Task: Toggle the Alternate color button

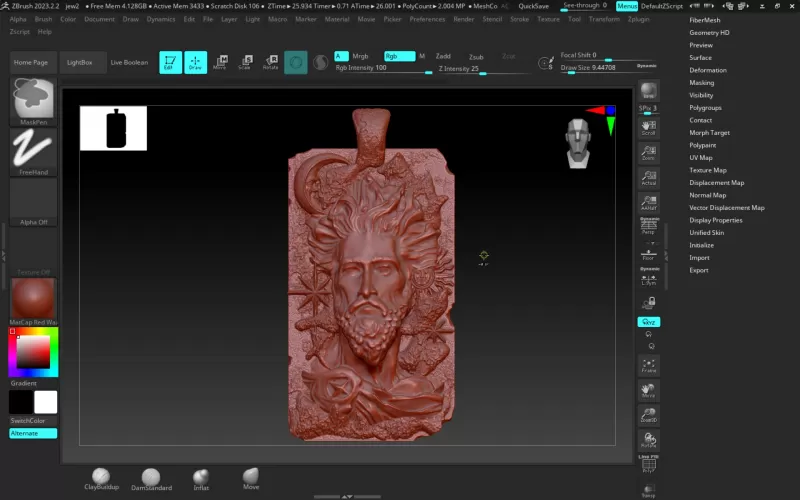Action: click(x=33, y=433)
